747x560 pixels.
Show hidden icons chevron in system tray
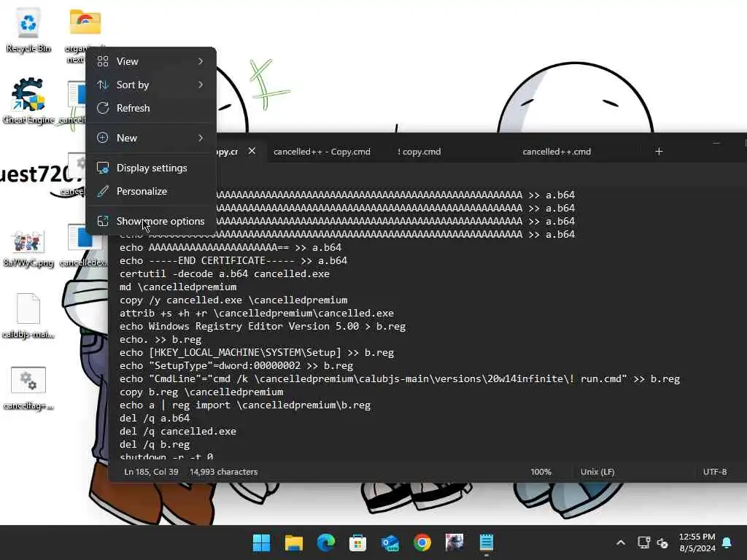pos(621,542)
